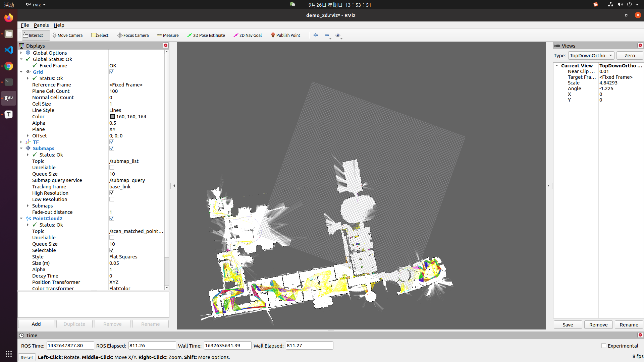
Task: Click Add to insert a new display
Action: (36, 324)
